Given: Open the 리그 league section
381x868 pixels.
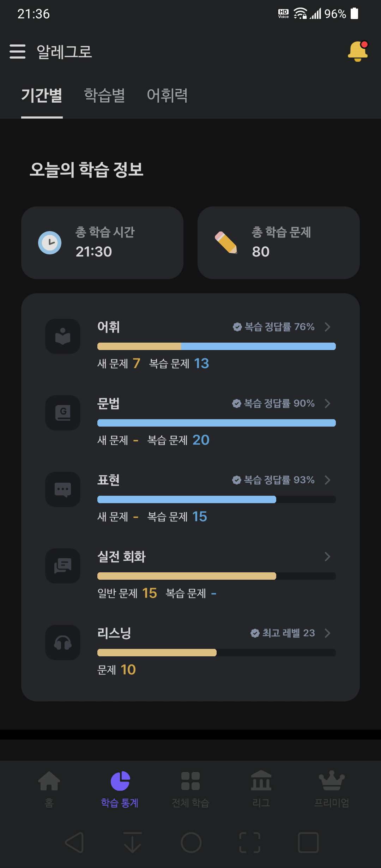Looking at the screenshot, I should (x=261, y=789).
